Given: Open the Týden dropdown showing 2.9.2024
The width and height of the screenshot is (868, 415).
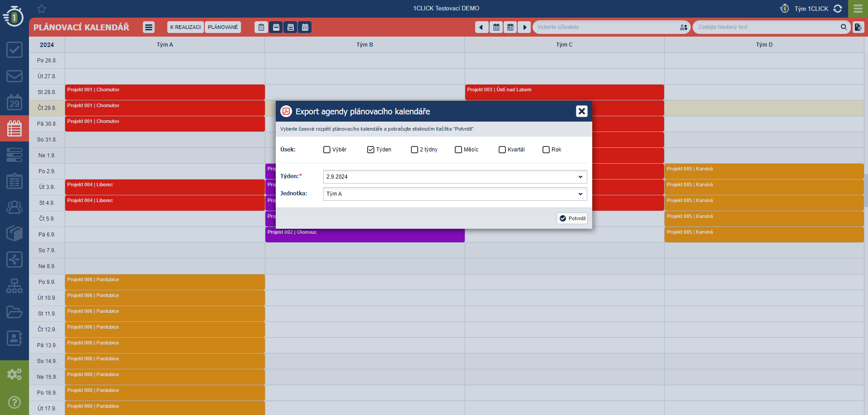Looking at the screenshot, I should pyautogui.click(x=455, y=177).
